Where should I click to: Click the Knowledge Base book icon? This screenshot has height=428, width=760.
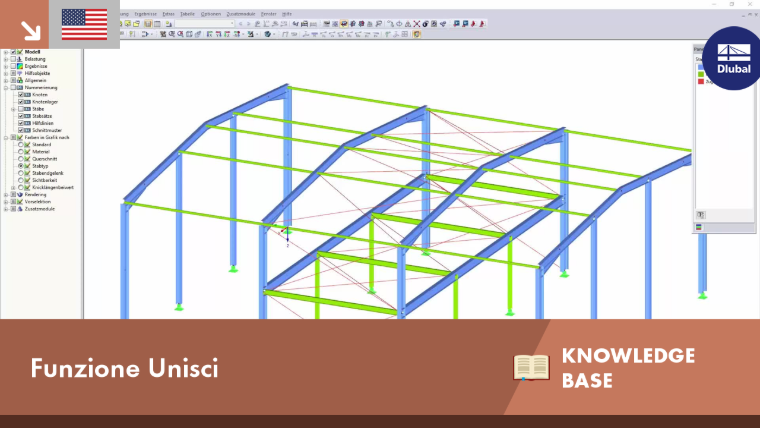(x=531, y=368)
